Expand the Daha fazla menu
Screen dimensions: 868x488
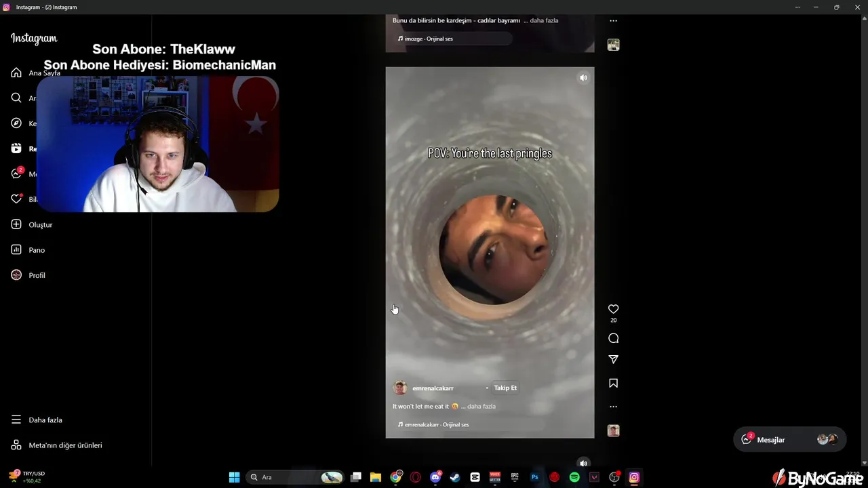tap(37, 420)
